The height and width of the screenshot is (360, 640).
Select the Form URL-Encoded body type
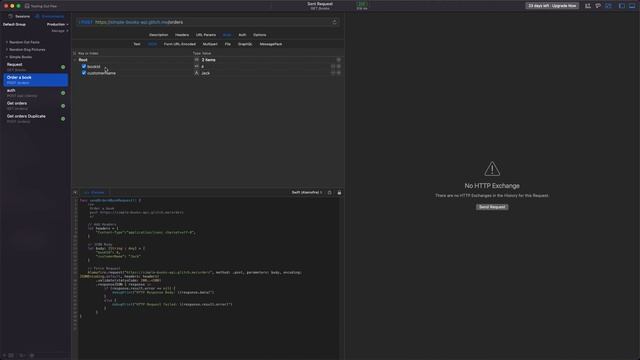tap(180, 44)
